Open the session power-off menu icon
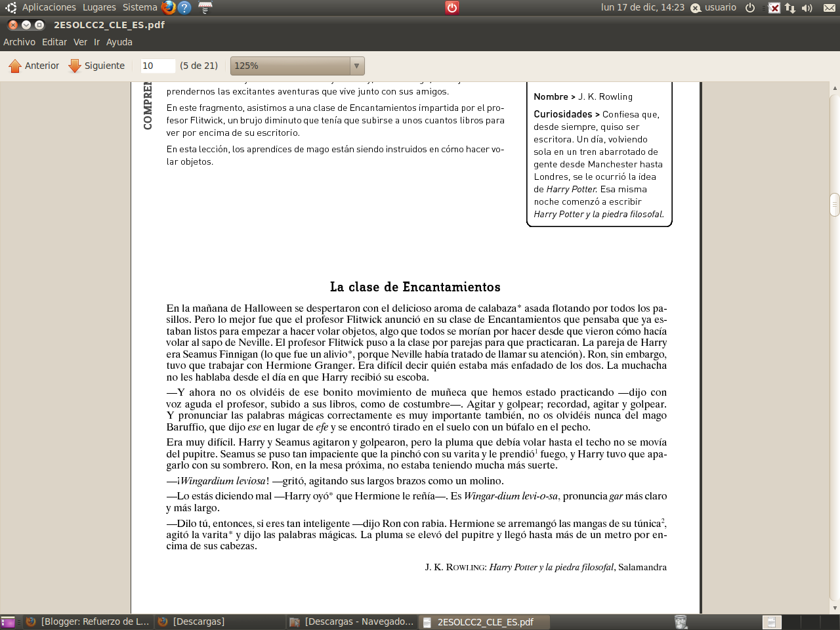Screen dimensions: 840x630 coord(750,8)
